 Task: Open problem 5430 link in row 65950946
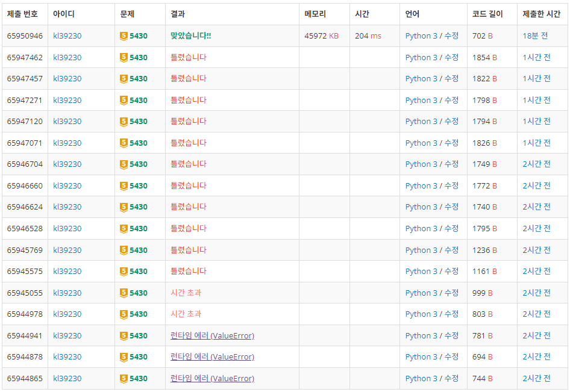click(x=139, y=36)
